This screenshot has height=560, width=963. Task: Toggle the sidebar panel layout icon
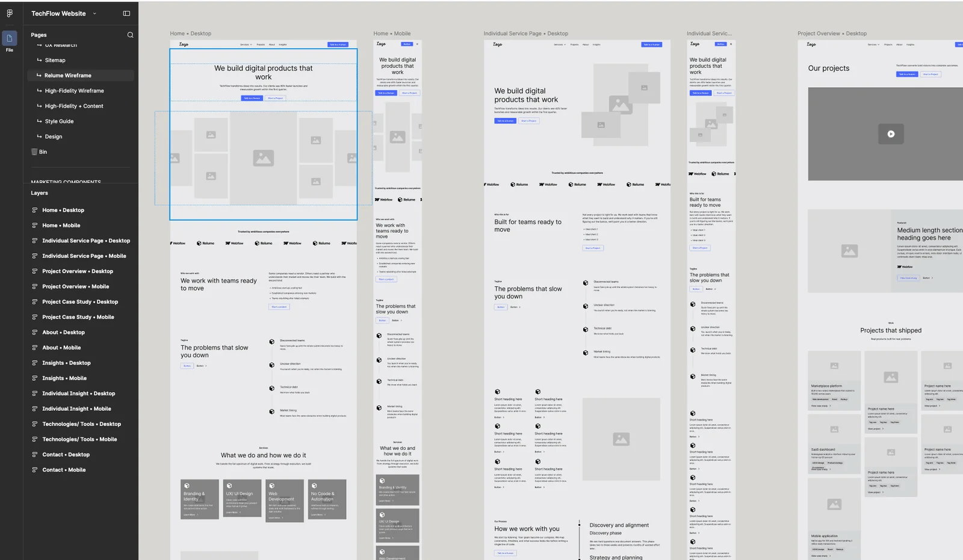tap(126, 13)
